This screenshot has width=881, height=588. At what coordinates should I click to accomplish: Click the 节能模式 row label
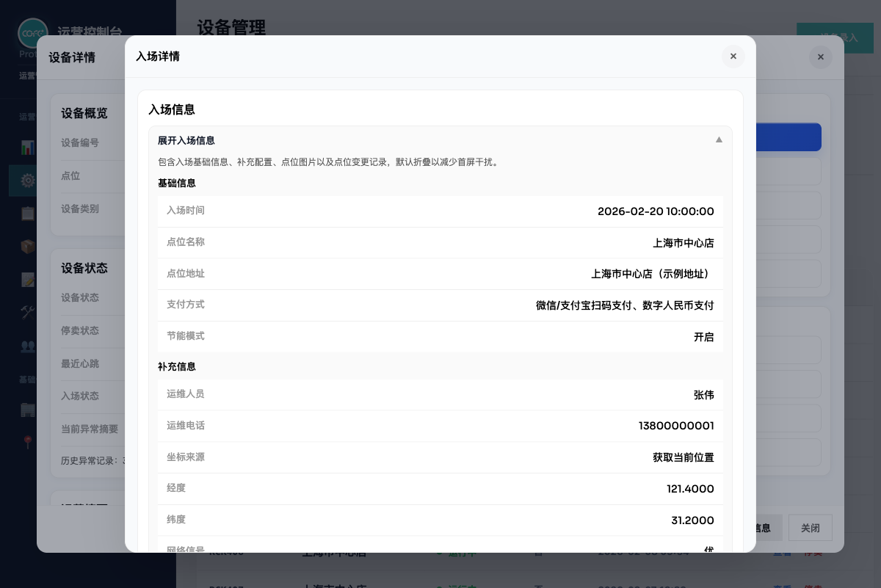click(186, 335)
